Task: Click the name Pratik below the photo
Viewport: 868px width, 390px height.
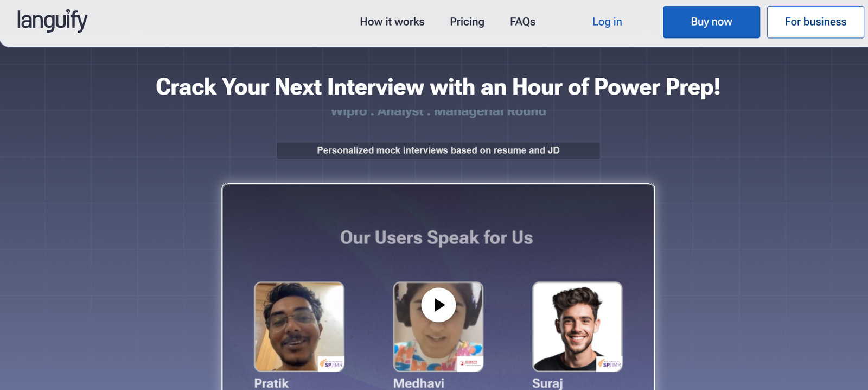Action: 271,383
